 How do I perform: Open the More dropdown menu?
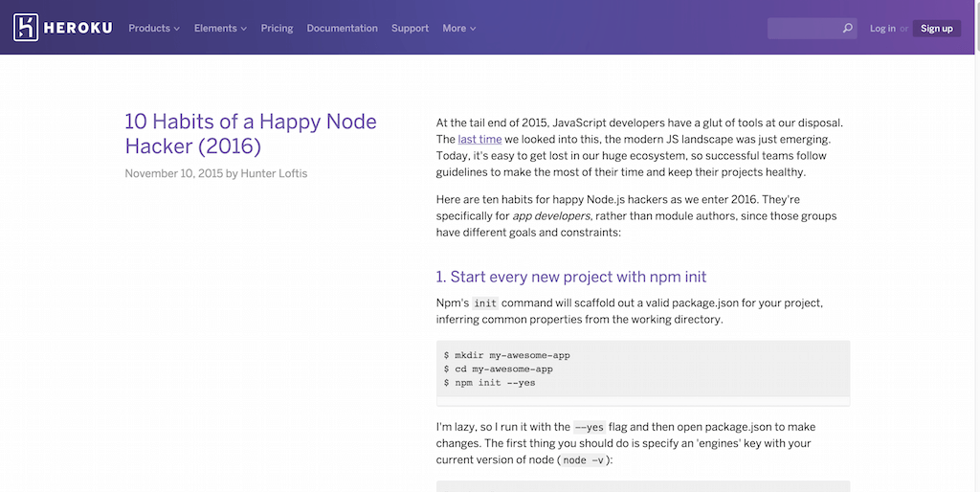[x=458, y=28]
